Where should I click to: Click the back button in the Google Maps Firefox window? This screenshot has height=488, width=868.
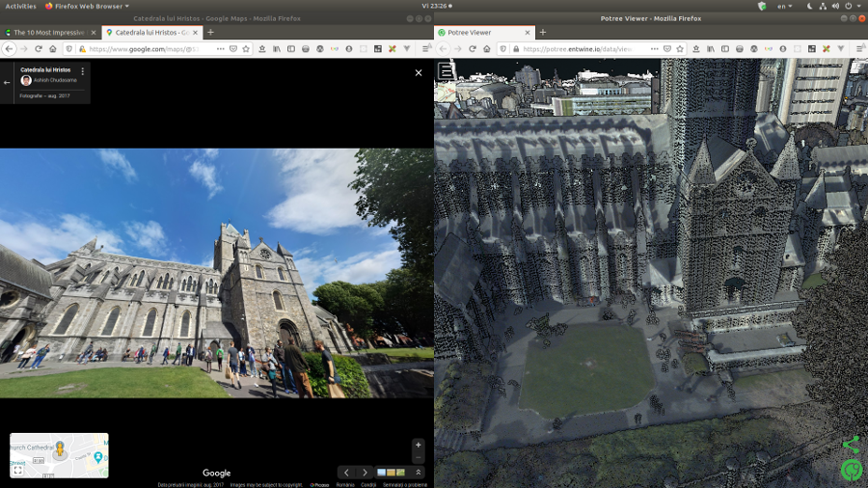(9, 48)
